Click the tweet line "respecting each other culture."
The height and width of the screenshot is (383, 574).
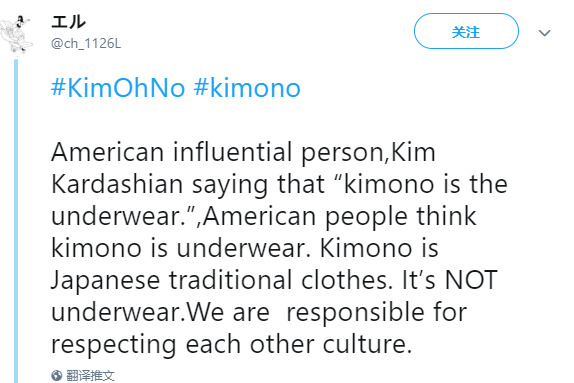point(231,345)
